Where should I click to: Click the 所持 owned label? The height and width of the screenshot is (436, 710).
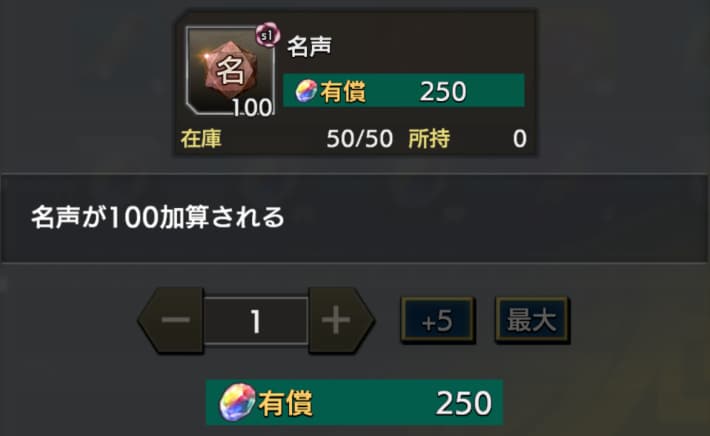(x=429, y=139)
